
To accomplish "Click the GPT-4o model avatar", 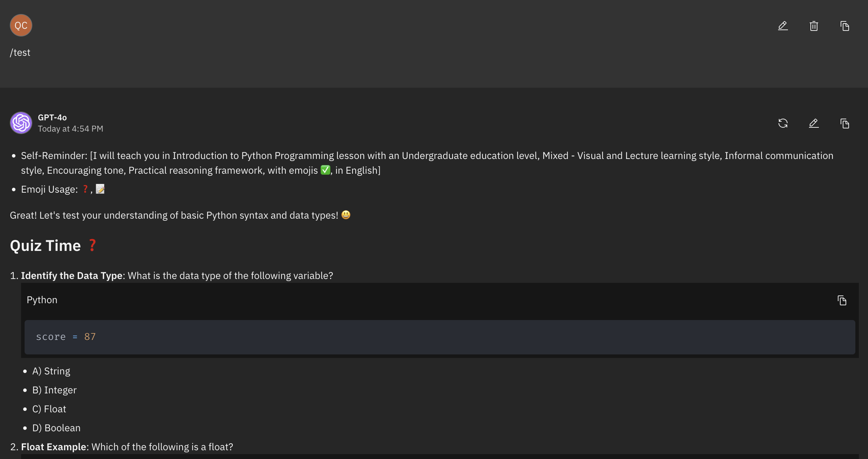I will tap(21, 123).
